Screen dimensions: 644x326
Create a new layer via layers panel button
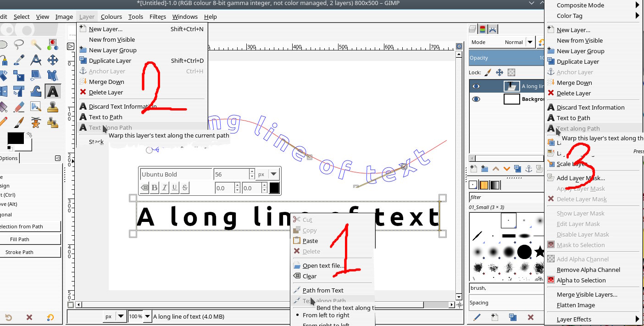coord(474,169)
